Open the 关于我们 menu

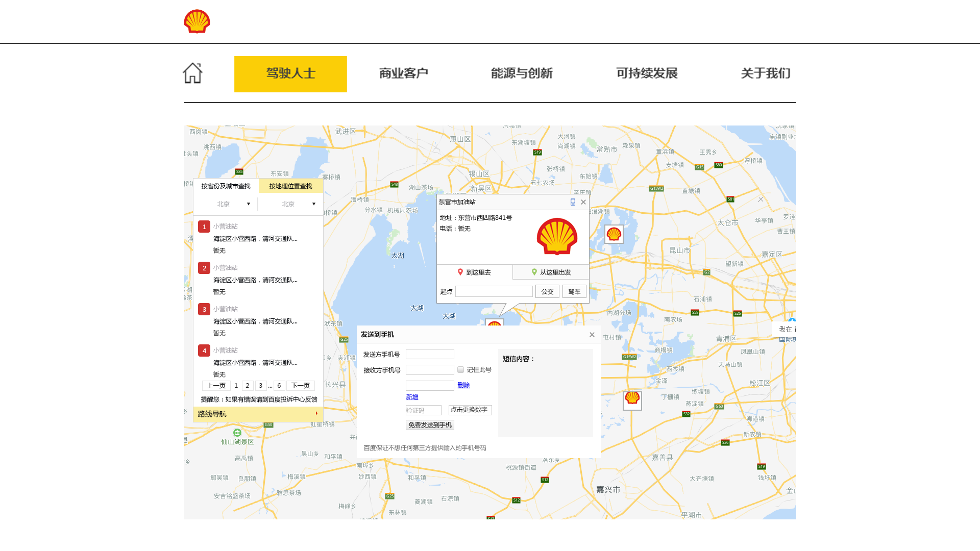coord(766,73)
